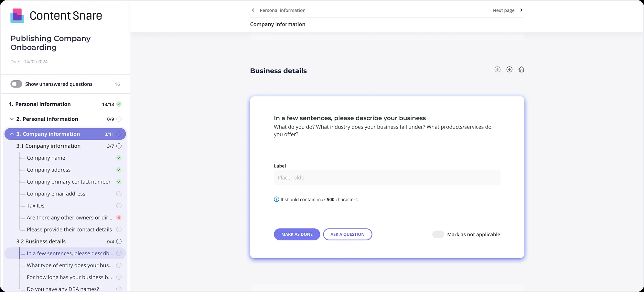Click the ASK A QUESTION button
The width and height of the screenshot is (644, 292).
[x=347, y=234]
